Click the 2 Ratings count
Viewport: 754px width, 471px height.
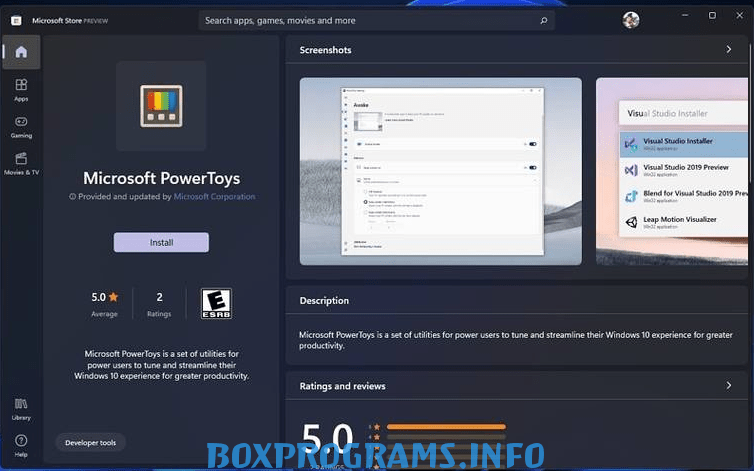pos(159,304)
